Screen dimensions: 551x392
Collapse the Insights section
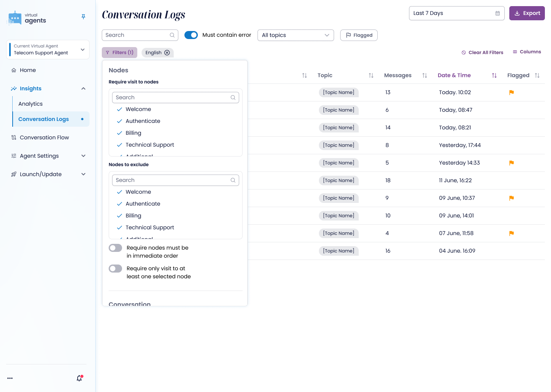pyautogui.click(x=83, y=89)
